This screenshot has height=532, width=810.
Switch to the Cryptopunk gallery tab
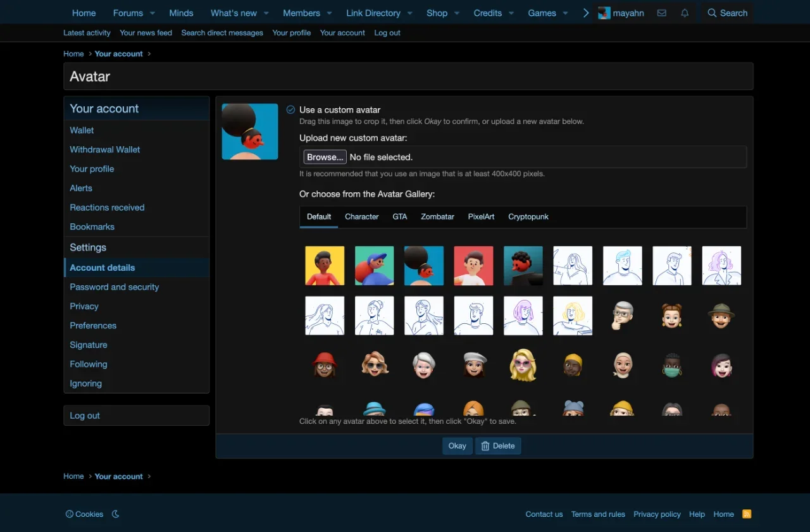point(528,216)
